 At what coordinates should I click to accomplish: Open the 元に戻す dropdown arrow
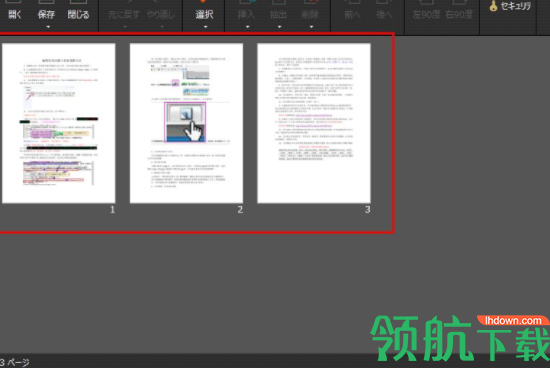point(125,27)
